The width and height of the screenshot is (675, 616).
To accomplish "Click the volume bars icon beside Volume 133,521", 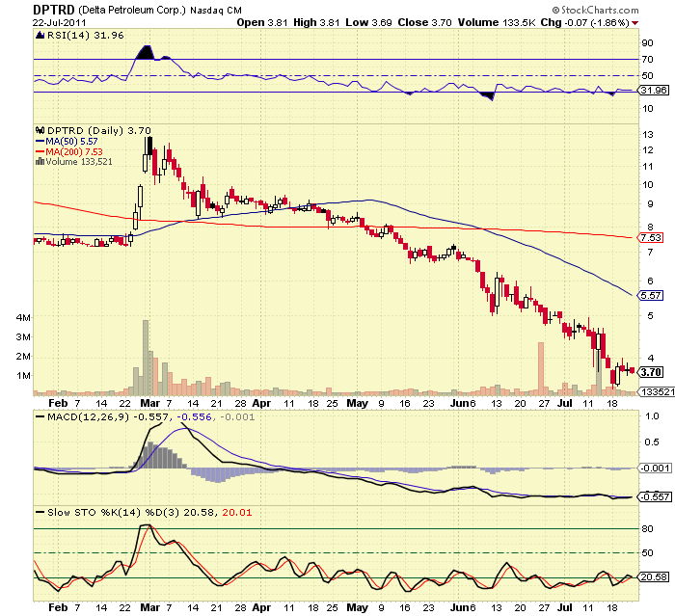I will [x=40, y=161].
